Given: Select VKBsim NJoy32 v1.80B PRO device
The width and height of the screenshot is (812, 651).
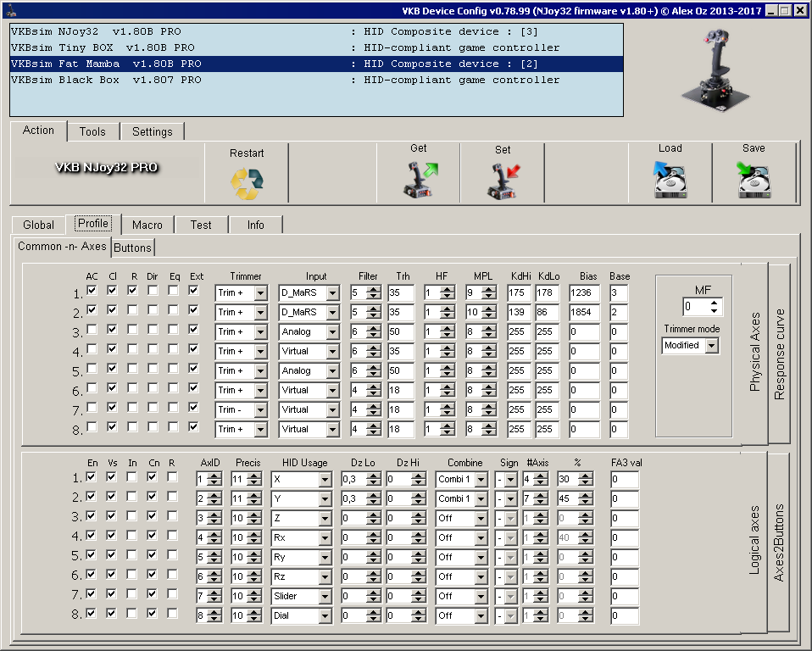Looking at the screenshot, I should tap(316, 31).
